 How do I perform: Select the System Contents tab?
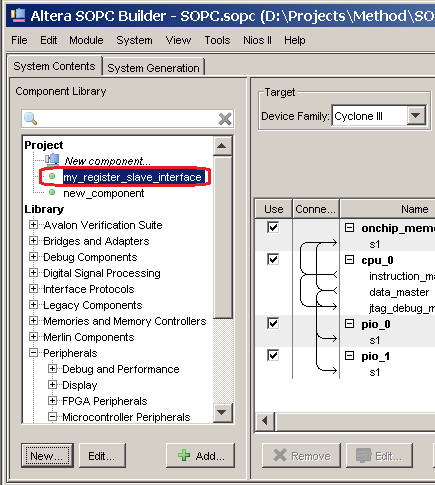(x=54, y=66)
